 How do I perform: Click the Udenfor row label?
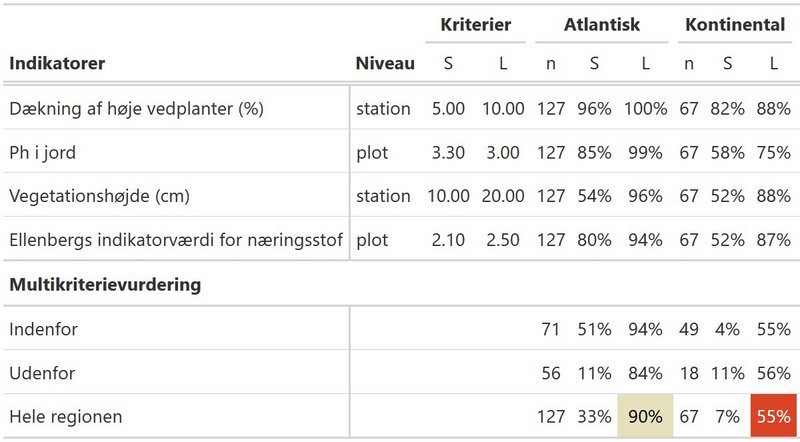coord(42,373)
